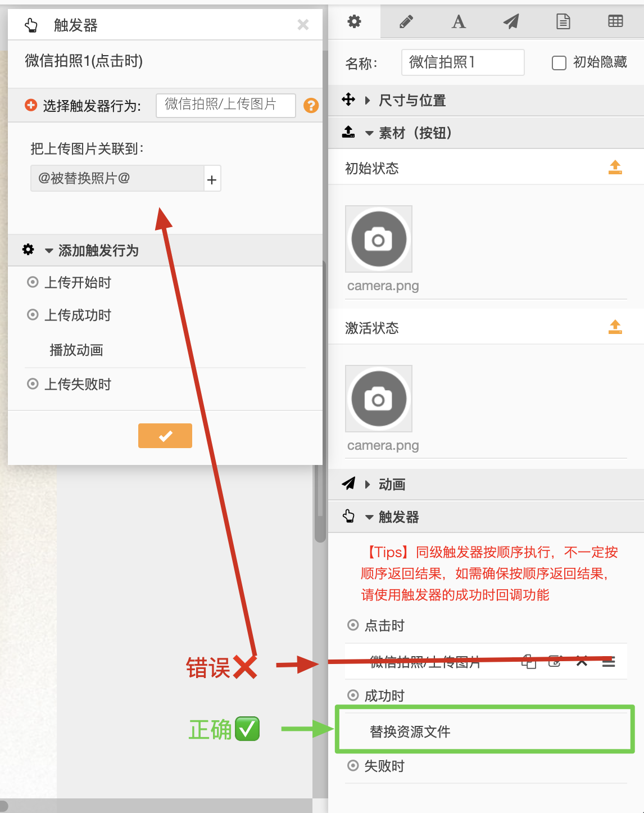Open the document page tab

click(x=563, y=22)
